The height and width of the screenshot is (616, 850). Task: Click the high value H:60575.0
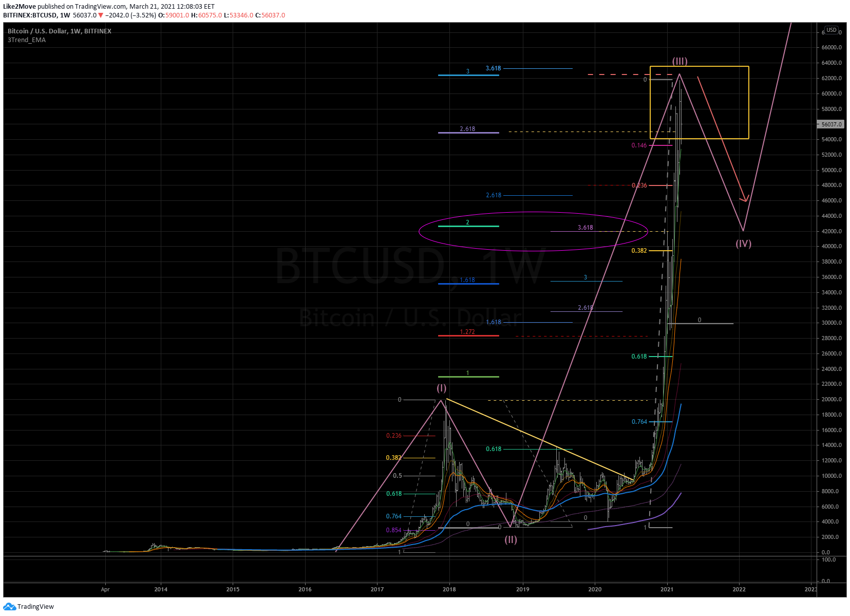pyautogui.click(x=206, y=15)
